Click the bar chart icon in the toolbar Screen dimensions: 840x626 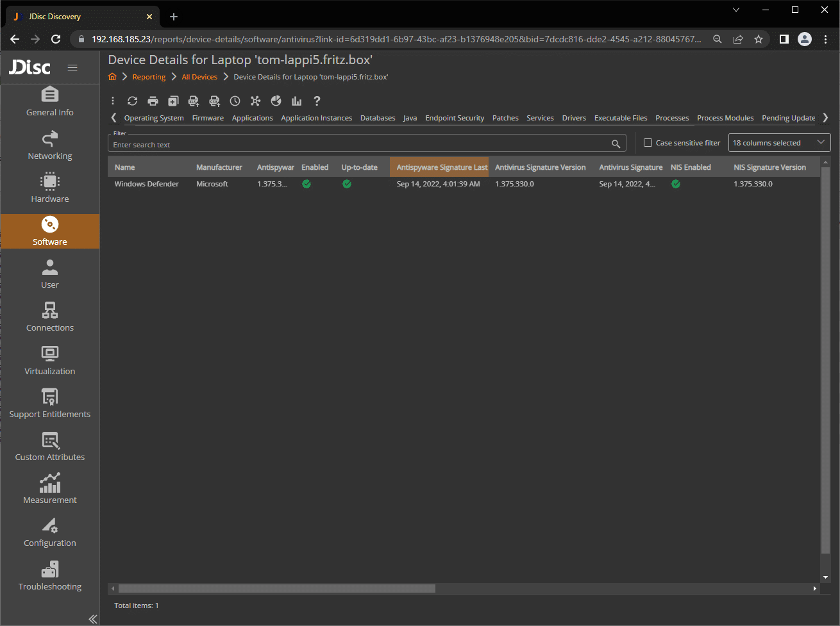pos(296,101)
